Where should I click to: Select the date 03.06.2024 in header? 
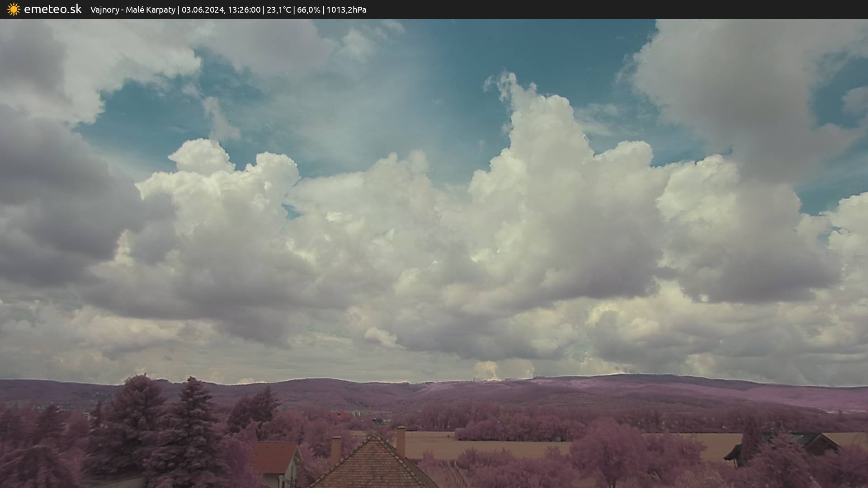coord(203,10)
